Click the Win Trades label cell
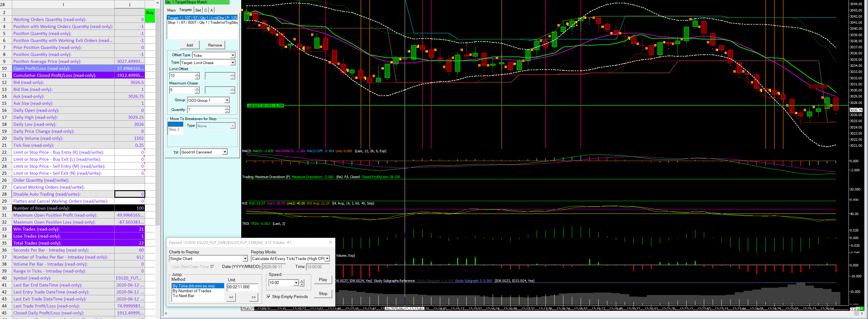 [63, 229]
